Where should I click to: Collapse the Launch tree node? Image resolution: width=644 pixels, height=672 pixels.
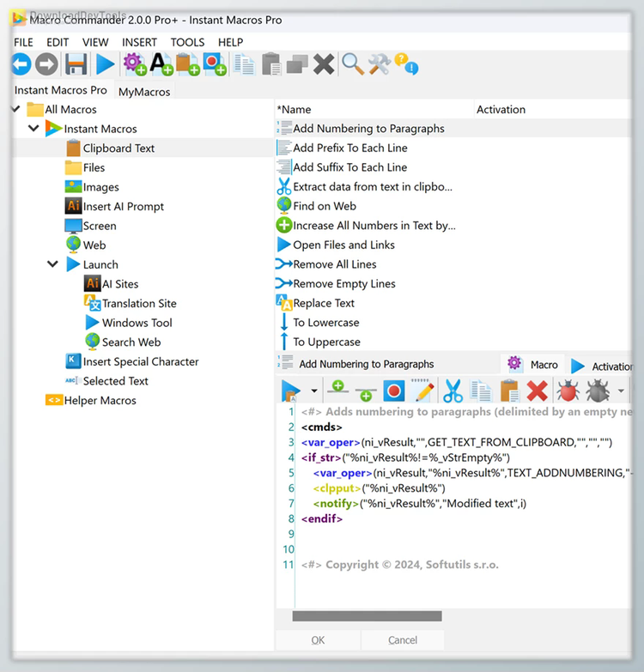pos(52,264)
